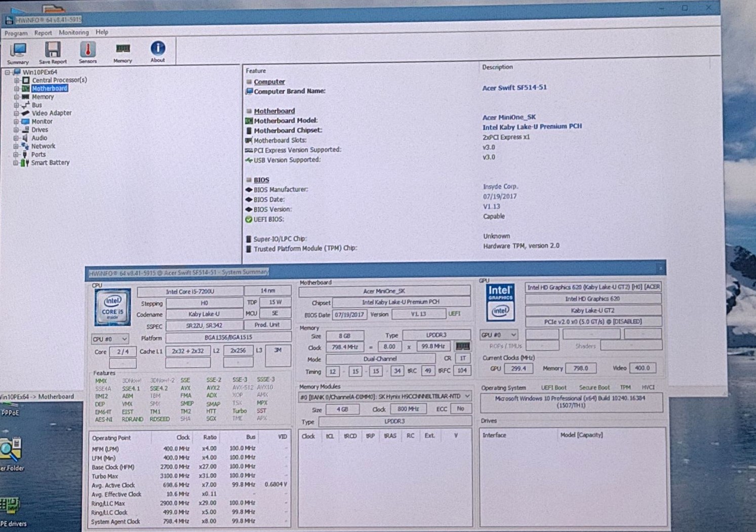Click the Intel Core i5-7200U name field
Screen dimensions: 756x532
tap(190, 292)
